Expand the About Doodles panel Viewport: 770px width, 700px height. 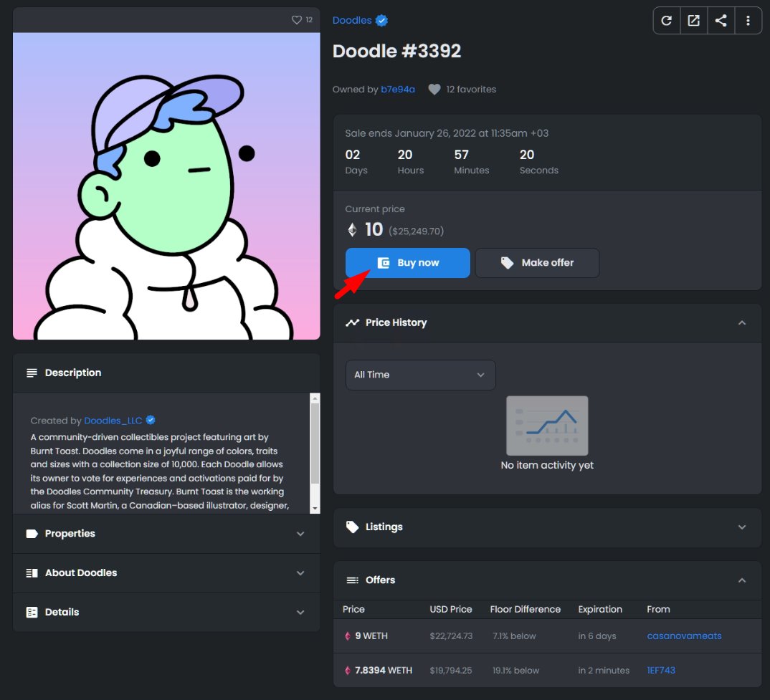[300, 573]
